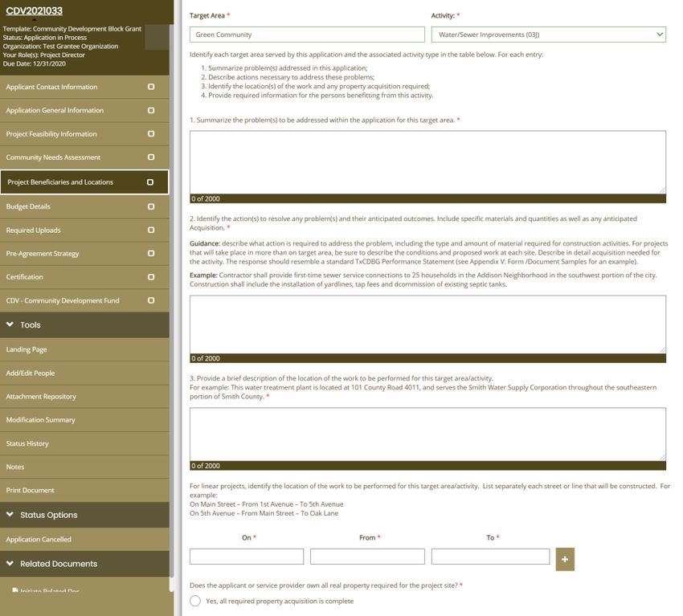
Task: Click status box icon for Applicant Contact Information
Action: (x=151, y=87)
